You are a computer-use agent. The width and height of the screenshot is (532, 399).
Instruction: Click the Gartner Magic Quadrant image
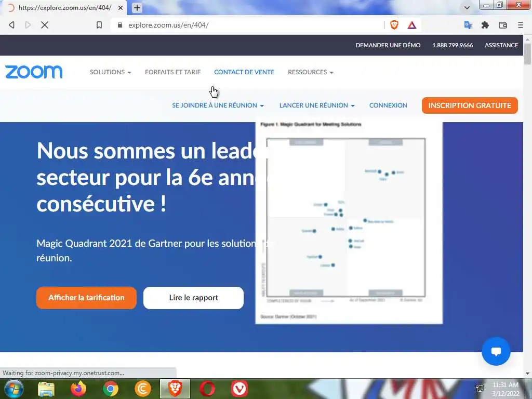pos(349,222)
